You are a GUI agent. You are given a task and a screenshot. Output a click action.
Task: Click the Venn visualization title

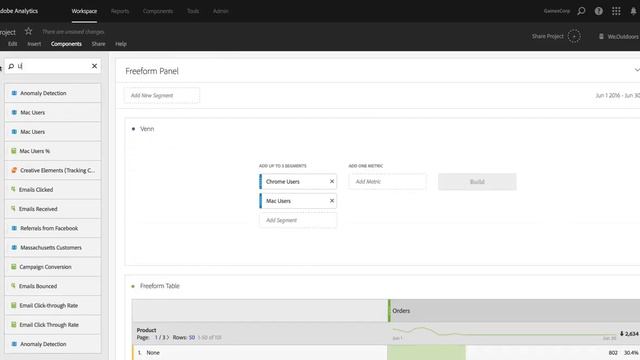[147, 129]
